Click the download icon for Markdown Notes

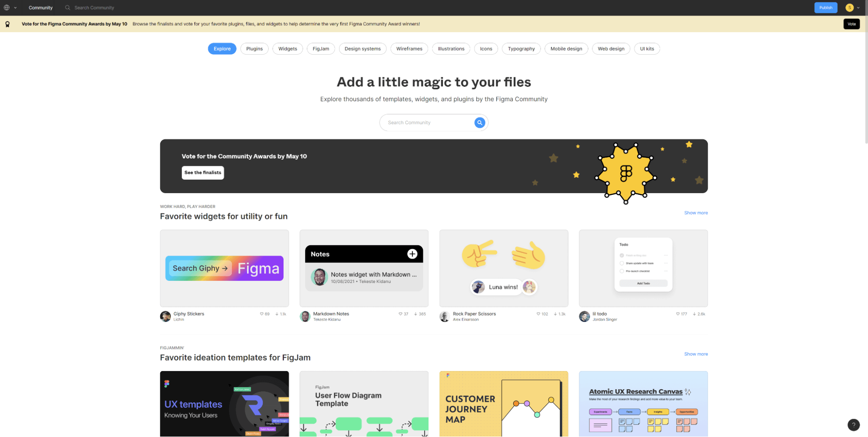click(416, 314)
